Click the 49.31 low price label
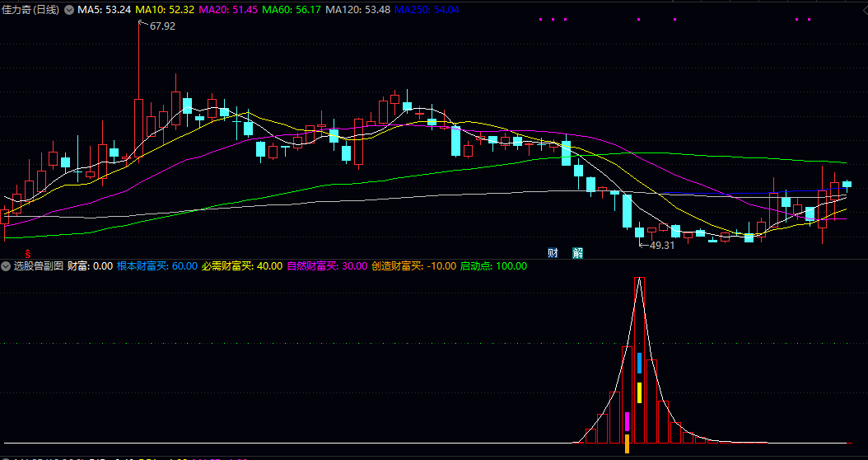 pos(661,245)
